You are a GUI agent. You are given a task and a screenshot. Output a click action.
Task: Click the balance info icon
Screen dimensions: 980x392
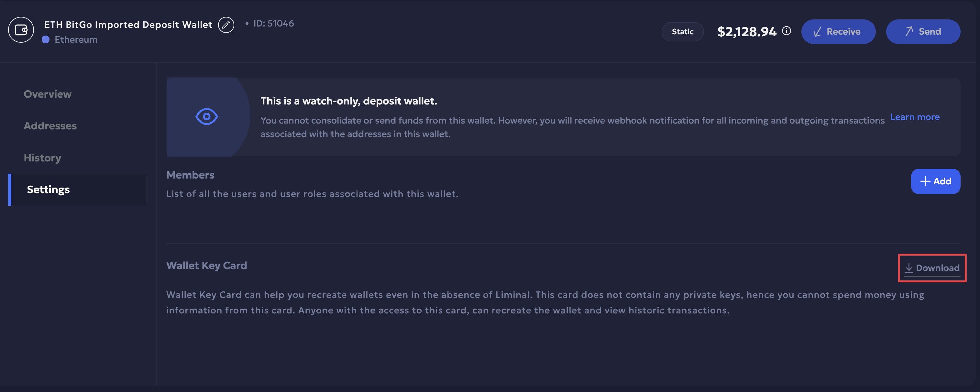[x=786, y=31]
